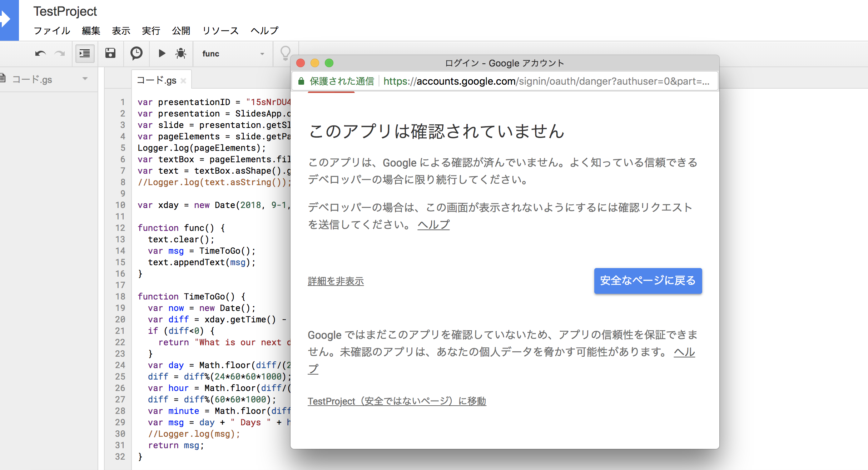Viewport: 868px width, 470px height.
Task: Click the TestProject project title
Action: tap(65, 11)
